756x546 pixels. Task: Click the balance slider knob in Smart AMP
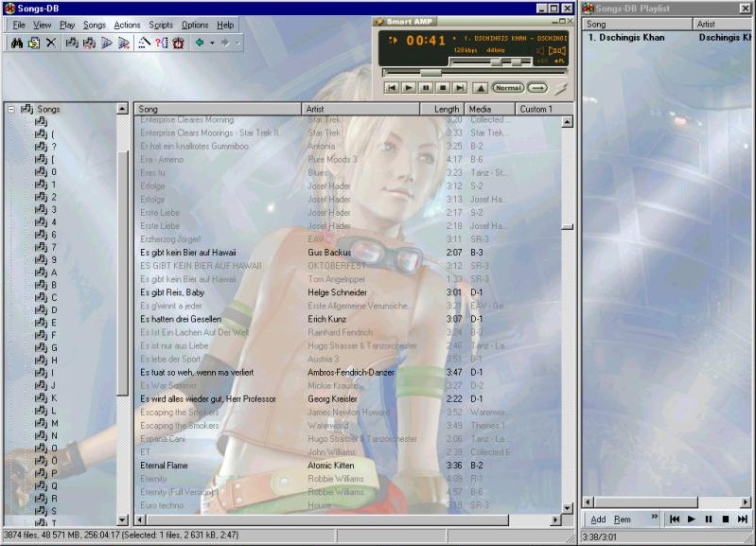(x=517, y=62)
